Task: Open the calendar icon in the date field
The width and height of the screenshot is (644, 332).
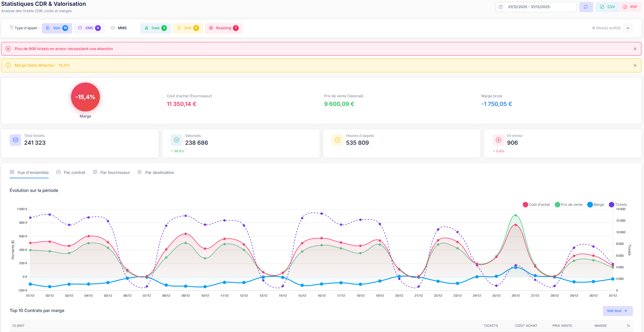Action: coord(501,7)
